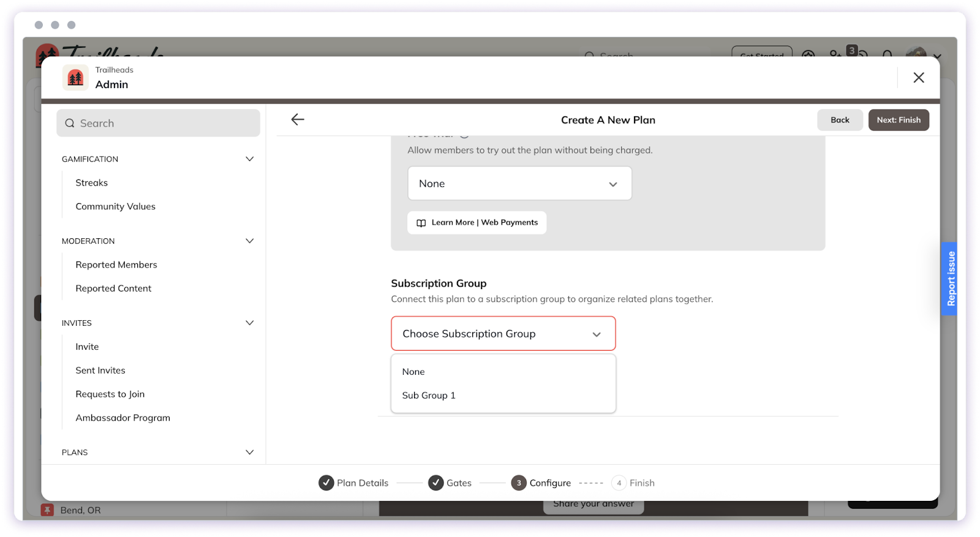Open the Invite page
980x537 pixels.
[87, 347]
